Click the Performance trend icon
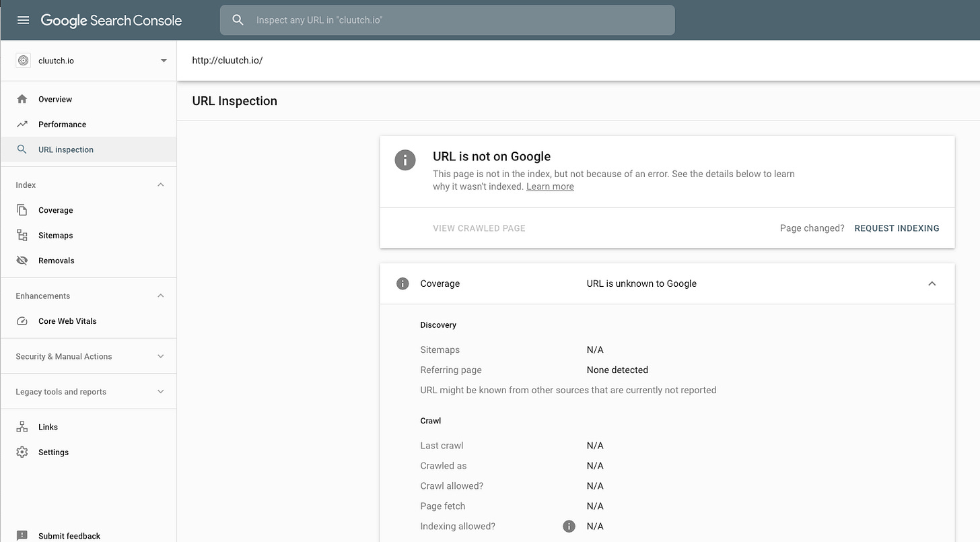 pos(22,125)
